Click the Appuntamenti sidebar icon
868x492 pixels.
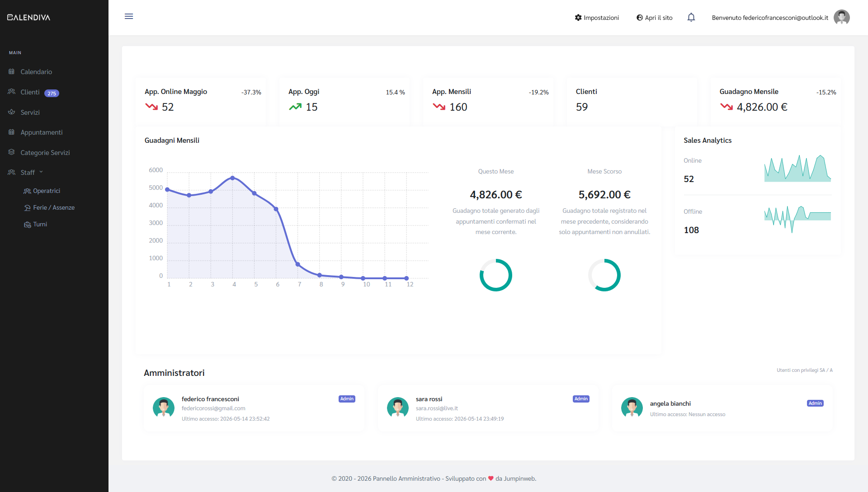tap(12, 132)
